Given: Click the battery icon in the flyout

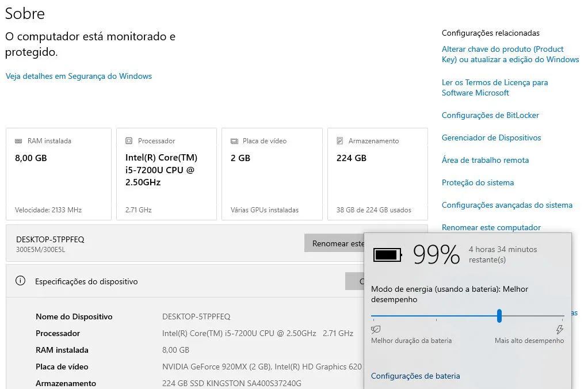Looking at the screenshot, I should (x=387, y=255).
